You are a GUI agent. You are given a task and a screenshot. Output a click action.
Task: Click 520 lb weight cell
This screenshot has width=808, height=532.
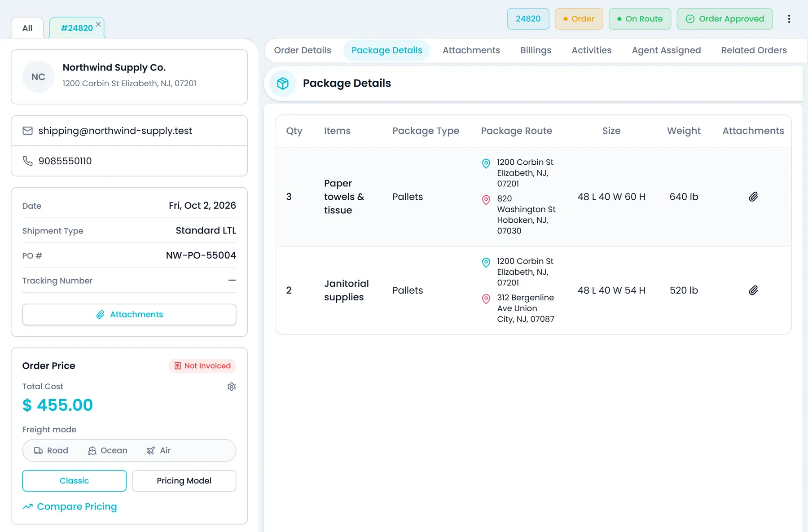(684, 290)
